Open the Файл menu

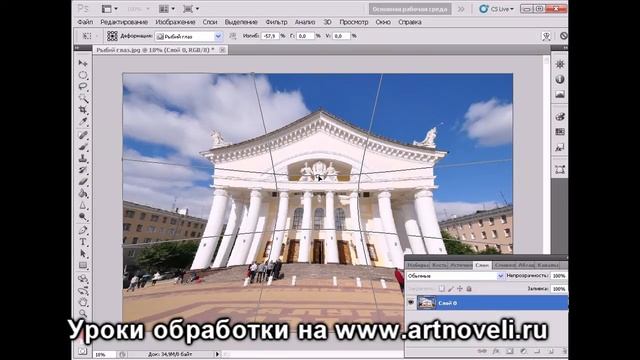(x=85, y=22)
